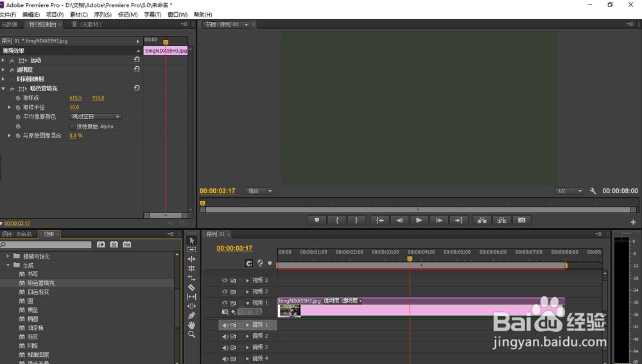Select the Slide tool
This screenshot has height=364, width=642.
click(x=191, y=306)
